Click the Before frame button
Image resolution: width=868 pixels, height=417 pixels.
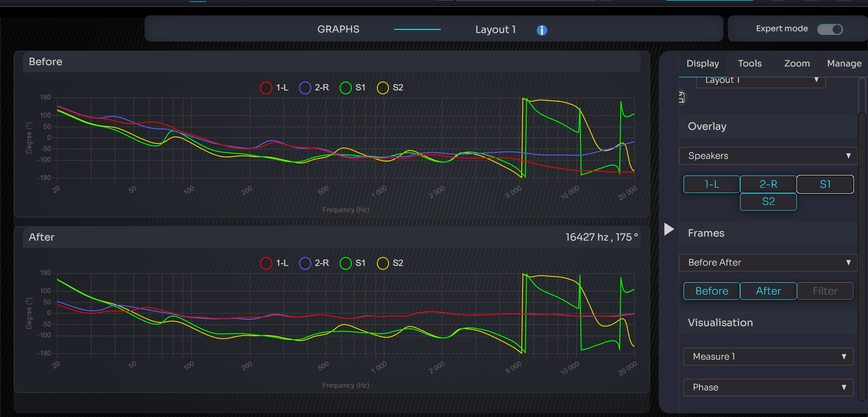coord(712,291)
